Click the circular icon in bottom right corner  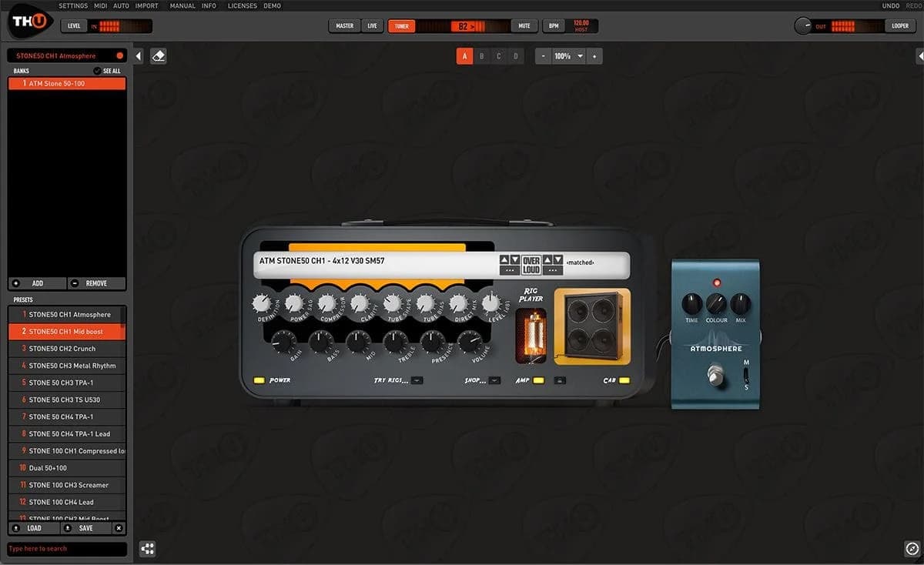[912, 548]
